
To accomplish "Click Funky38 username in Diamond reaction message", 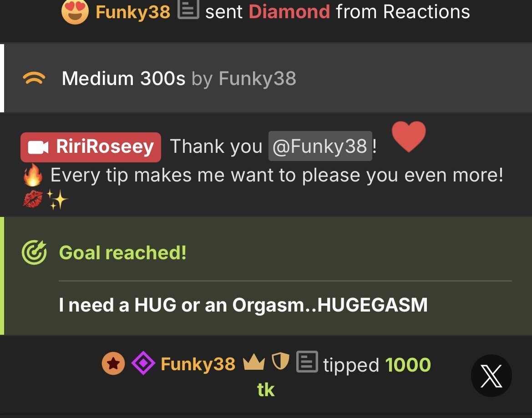I will click(133, 12).
